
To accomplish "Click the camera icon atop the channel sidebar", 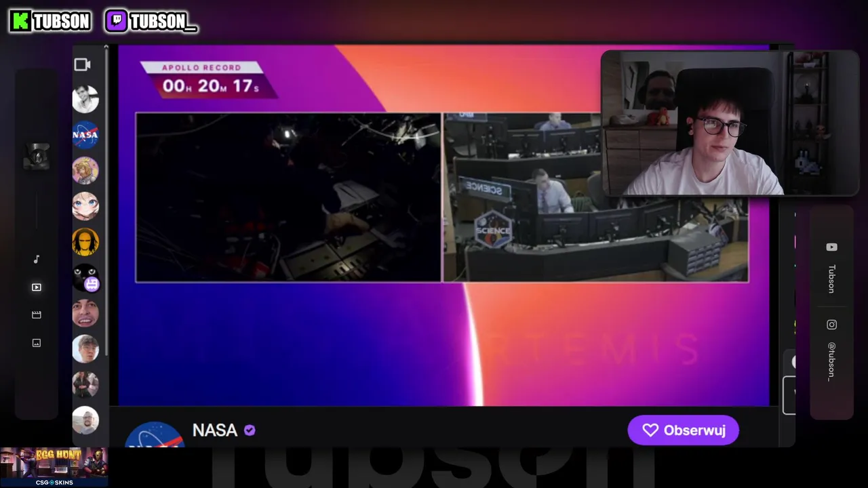I will click(82, 64).
